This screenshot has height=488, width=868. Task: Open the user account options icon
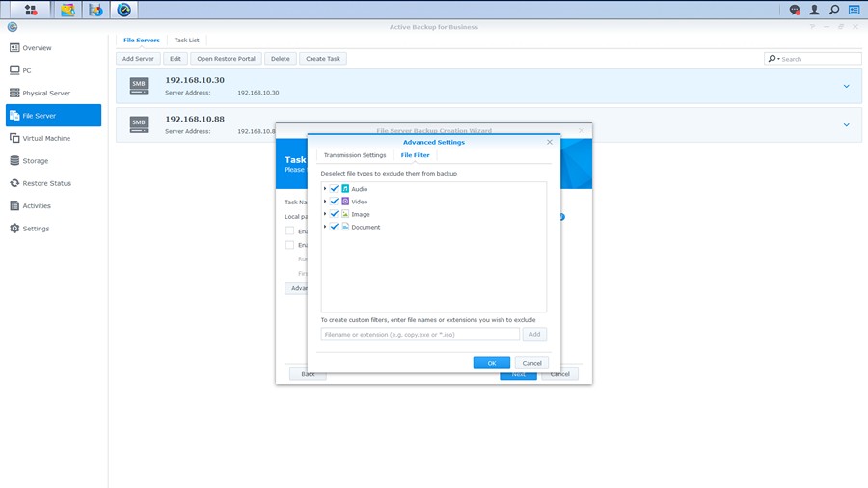click(x=815, y=10)
